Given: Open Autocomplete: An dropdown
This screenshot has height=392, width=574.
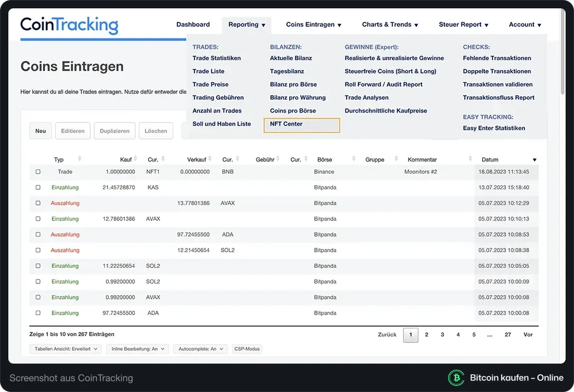Looking at the screenshot, I should (200, 349).
